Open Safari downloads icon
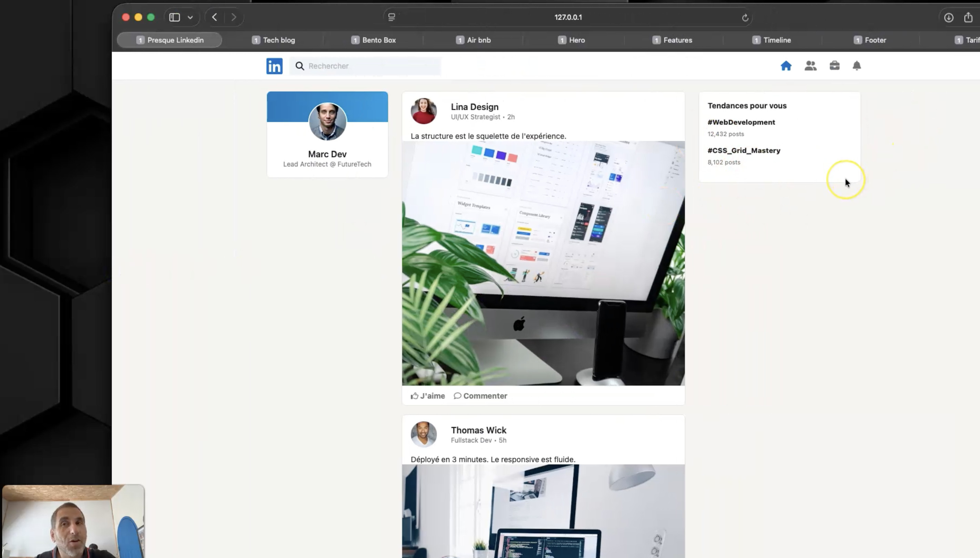Image resolution: width=980 pixels, height=558 pixels. 949,18
